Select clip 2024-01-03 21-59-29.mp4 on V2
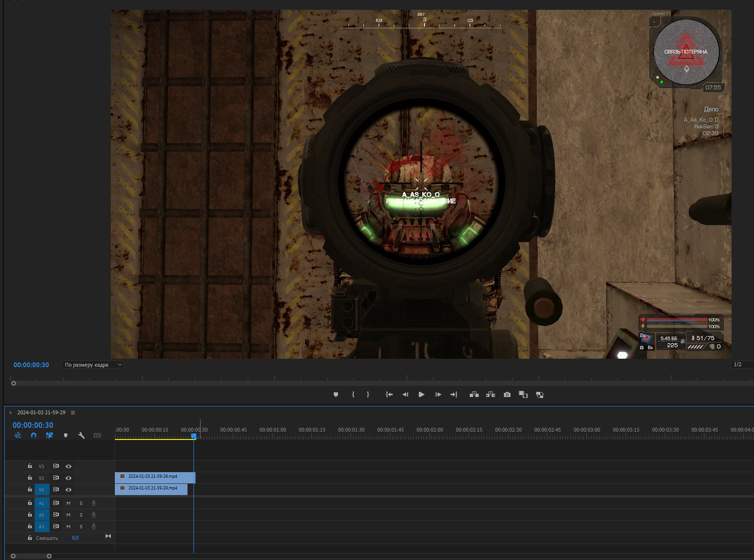 click(x=155, y=477)
